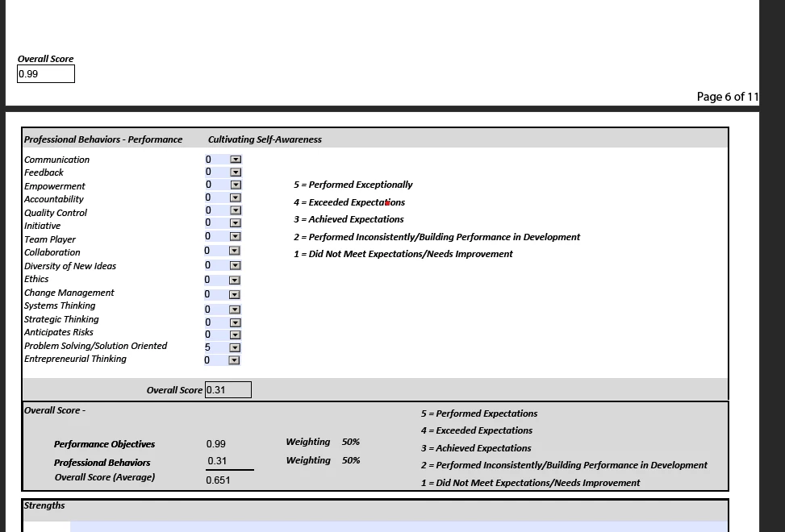Open the Feedback rating dropdown
The width and height of the screenshot is (785, 532).
[x=236, y=172]
